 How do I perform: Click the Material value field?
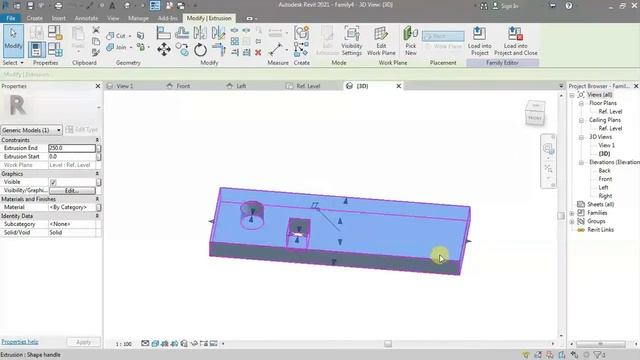[x=72, y=207]
